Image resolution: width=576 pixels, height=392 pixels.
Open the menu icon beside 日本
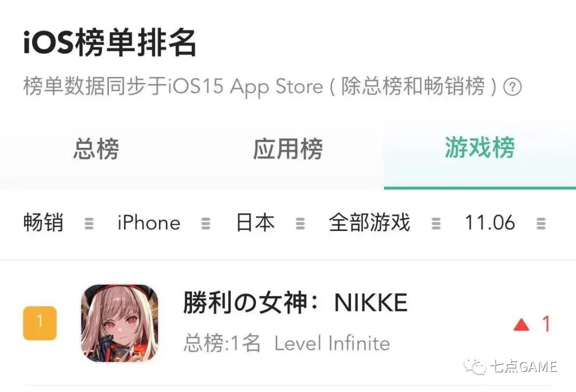click(300, 223)
